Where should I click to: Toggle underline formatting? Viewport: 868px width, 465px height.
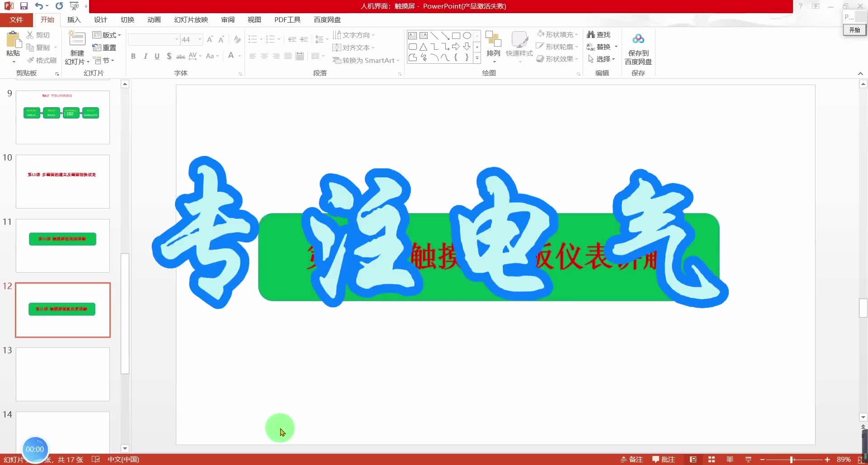157,56
